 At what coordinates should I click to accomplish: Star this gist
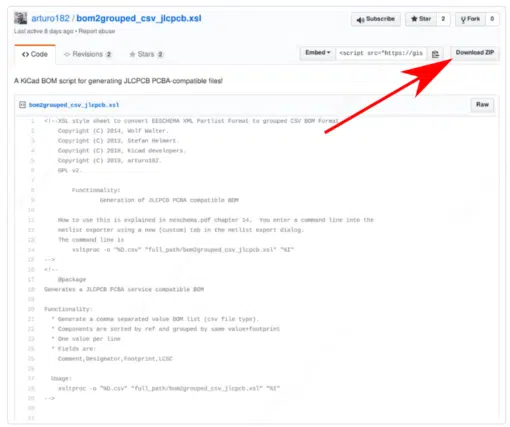coord(421,19)
